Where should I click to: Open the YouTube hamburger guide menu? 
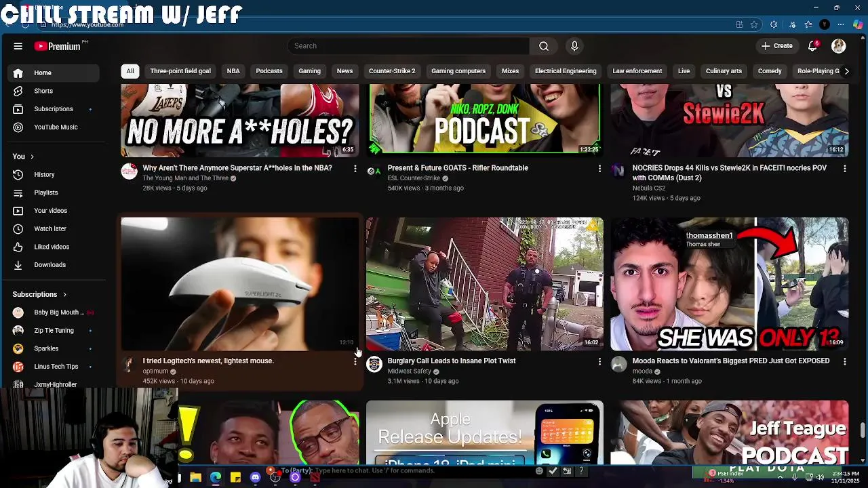click(18, 46)
